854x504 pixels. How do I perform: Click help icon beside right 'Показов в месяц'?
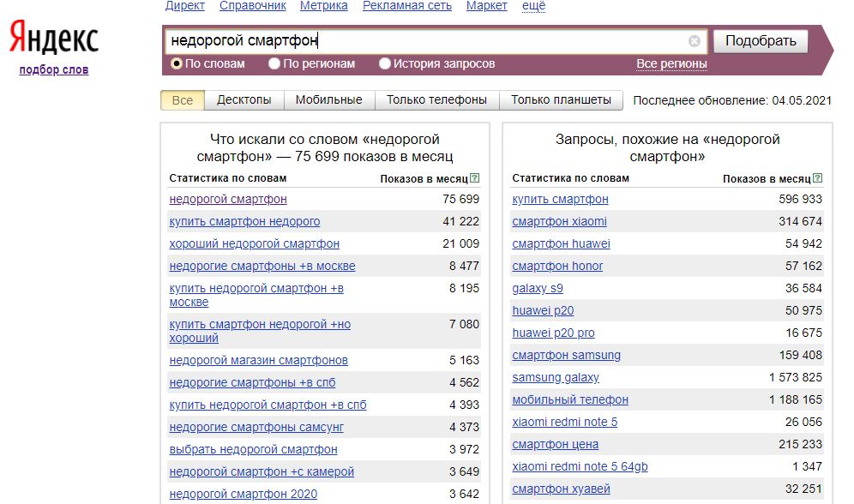click(818, 178)
